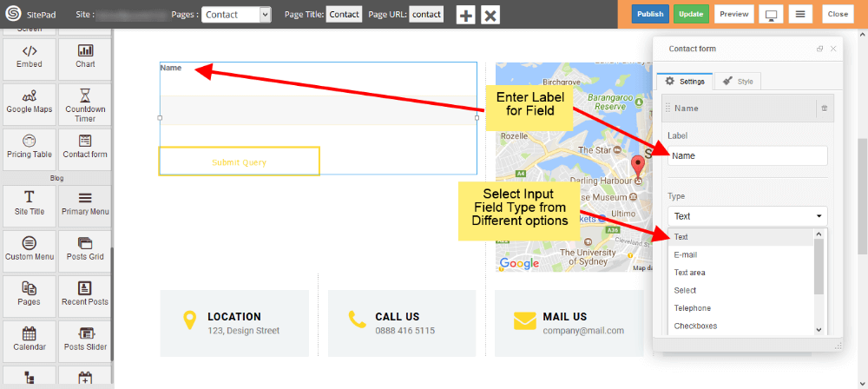Add the Posts Grid widget

coord(85,252)
